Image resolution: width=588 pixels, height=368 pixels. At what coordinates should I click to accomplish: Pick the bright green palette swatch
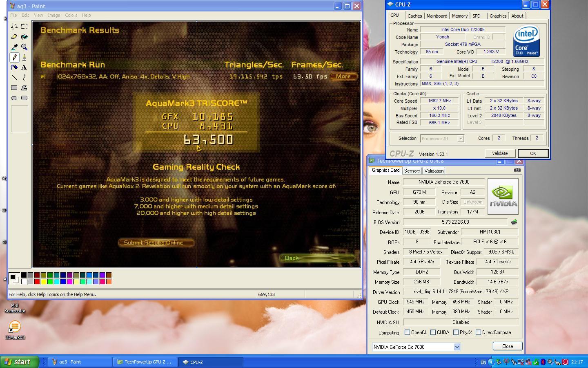pyautogui.click(x=50, y=281)
